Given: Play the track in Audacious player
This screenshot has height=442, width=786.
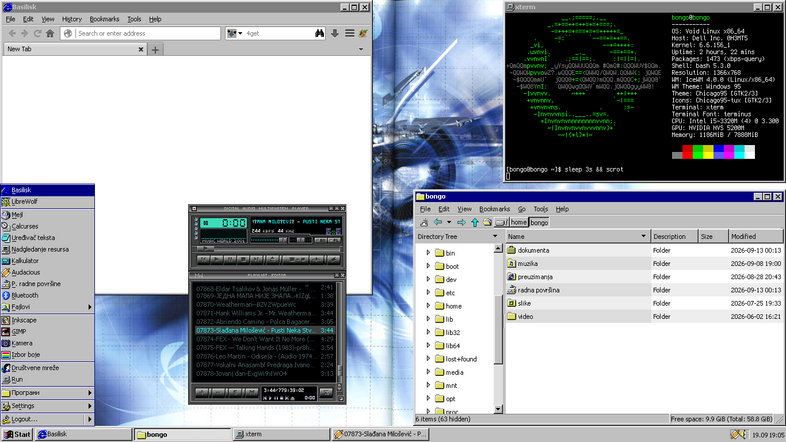Looking at the screenshot, I should (x=217, y=260).
